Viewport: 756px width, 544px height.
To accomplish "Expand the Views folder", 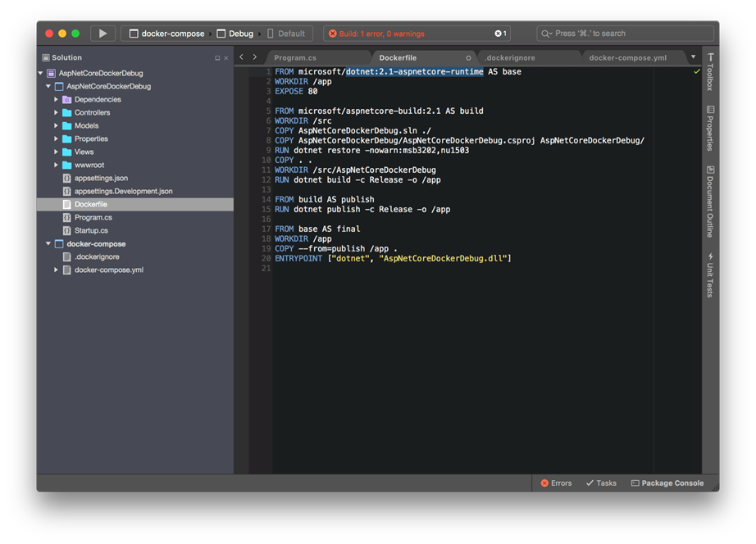I will pos(56,152).
